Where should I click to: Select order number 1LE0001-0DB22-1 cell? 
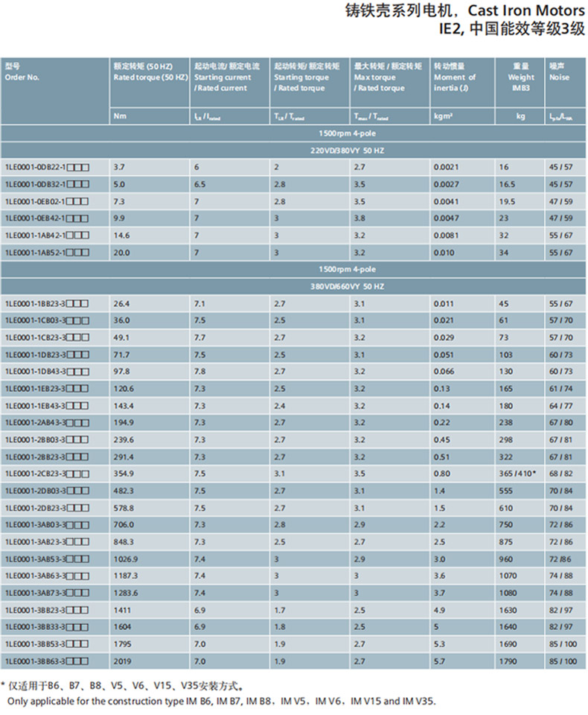[47, 168]
